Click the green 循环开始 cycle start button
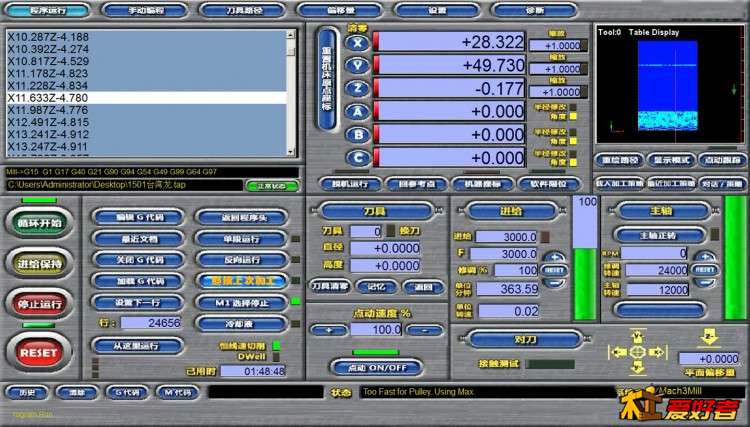 point(39,223)
